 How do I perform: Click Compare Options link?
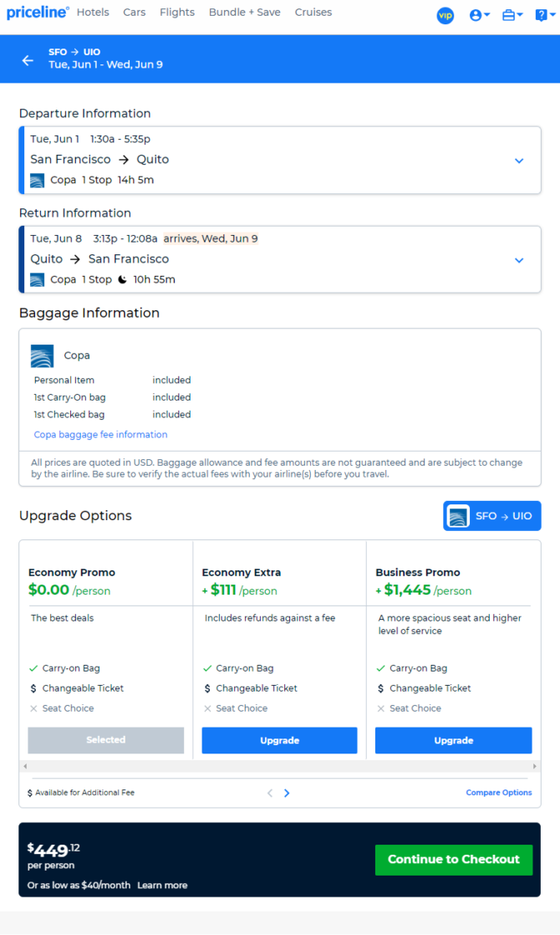tap(499, 793)
